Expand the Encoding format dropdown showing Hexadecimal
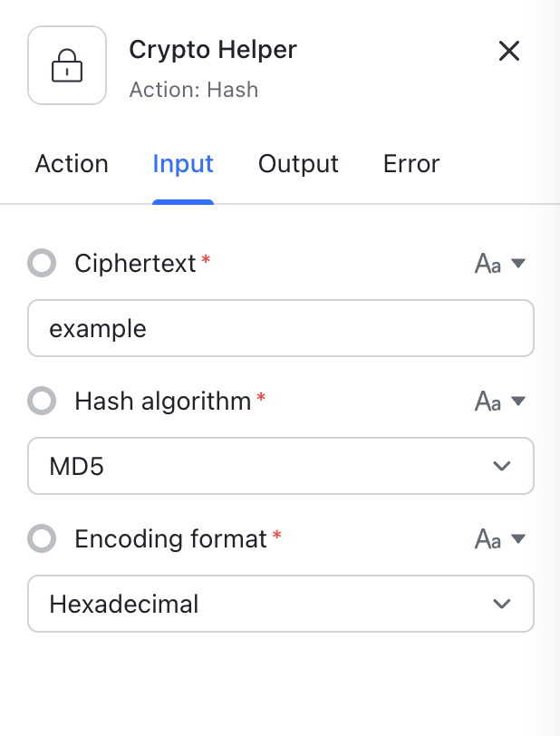 coord(281,604)
